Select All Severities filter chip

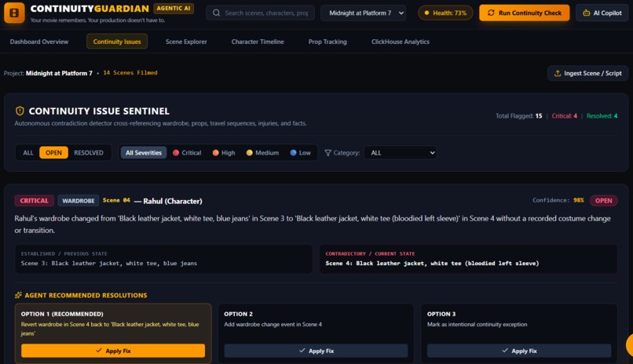tap(143, 153)
